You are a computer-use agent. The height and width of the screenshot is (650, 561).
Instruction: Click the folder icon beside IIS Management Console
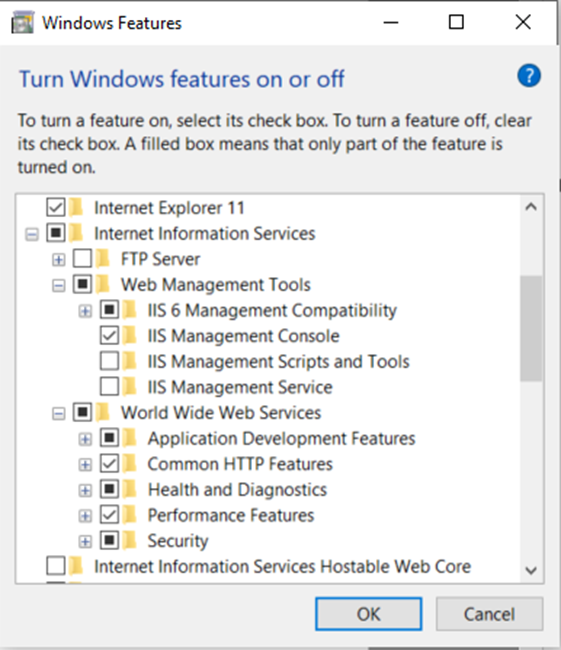[x=129, y=336]
